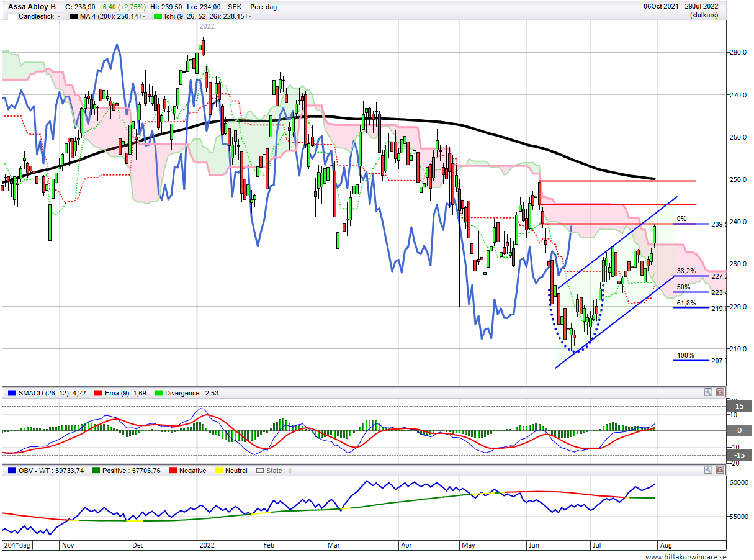Close the OBV indicator panel
Screen dimensions: 754x560
tap(720, 470)
